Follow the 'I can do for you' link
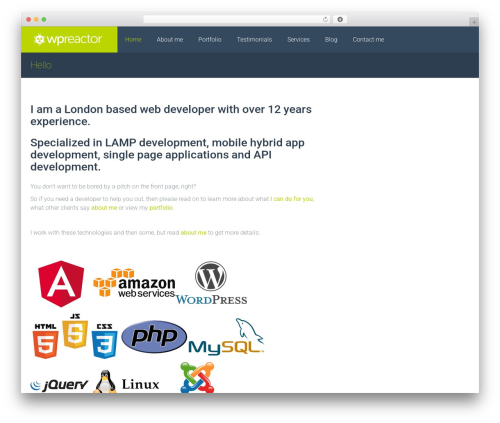500x423 pixels. [292, 199]
